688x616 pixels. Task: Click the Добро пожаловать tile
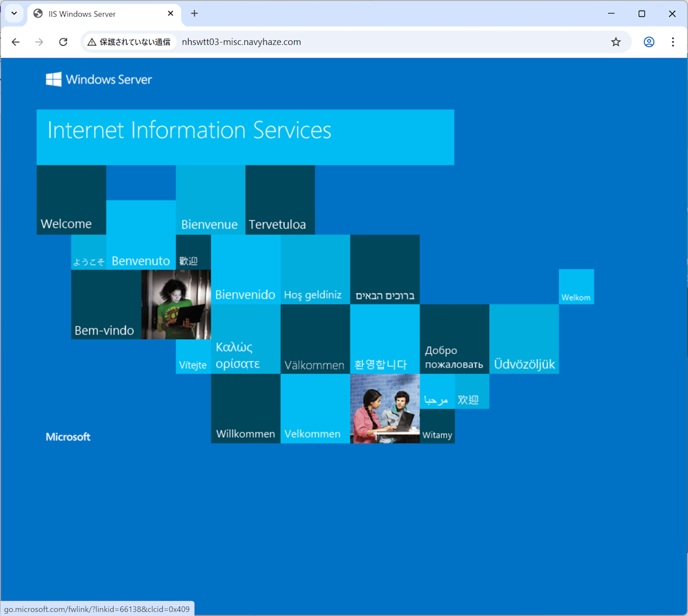coord(455,339)
